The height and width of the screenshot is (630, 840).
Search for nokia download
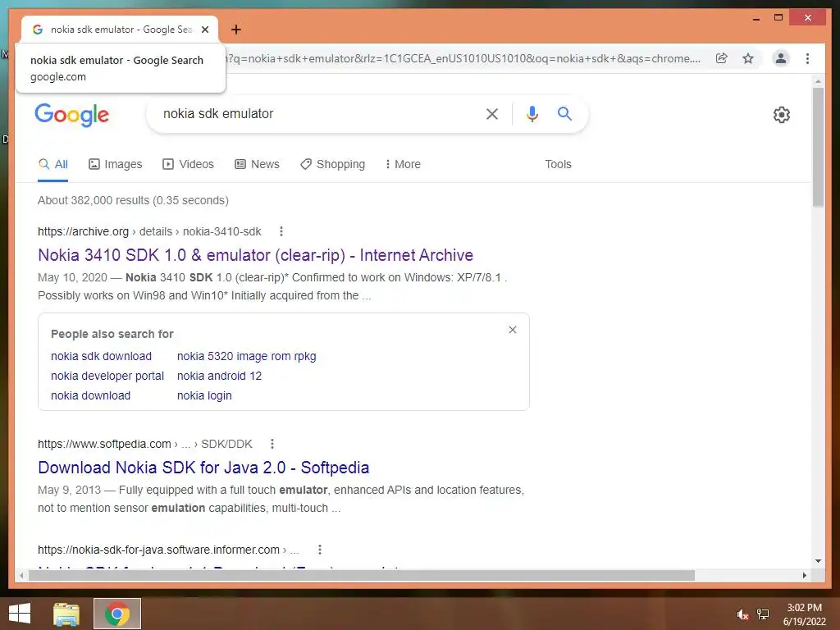tap(90, 396)
